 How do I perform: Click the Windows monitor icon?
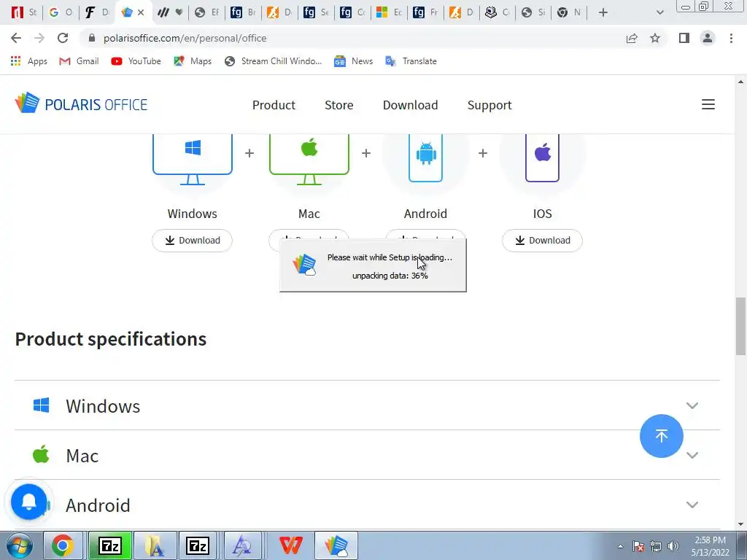tap(193, 159)
